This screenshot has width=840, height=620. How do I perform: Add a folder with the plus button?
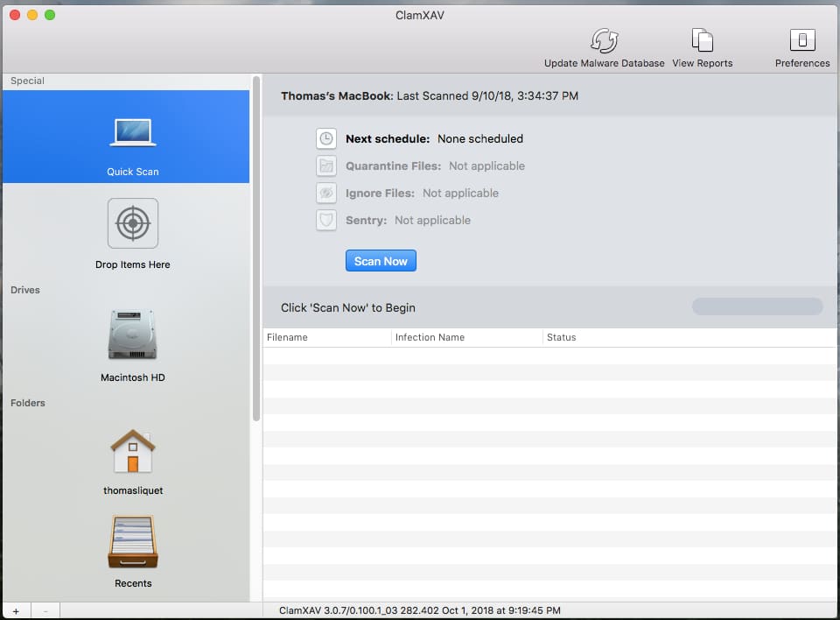click(x=16, y=611)
